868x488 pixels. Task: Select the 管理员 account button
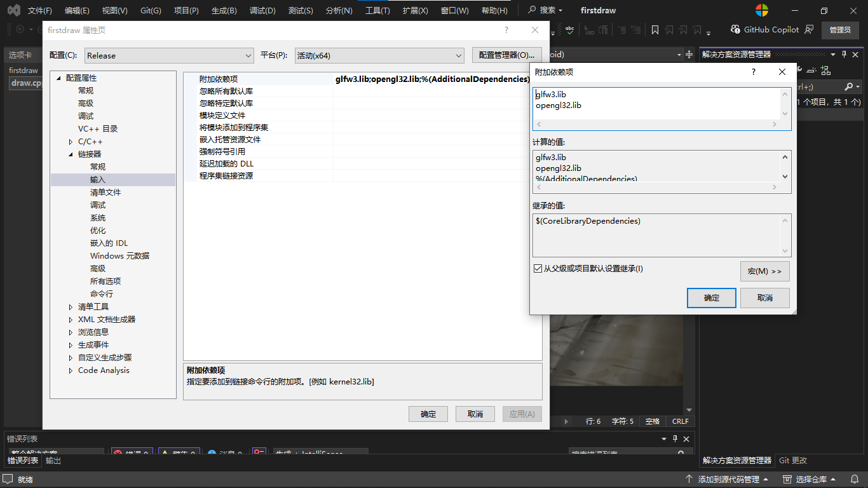pyautogui.click(x=840, y=30)
